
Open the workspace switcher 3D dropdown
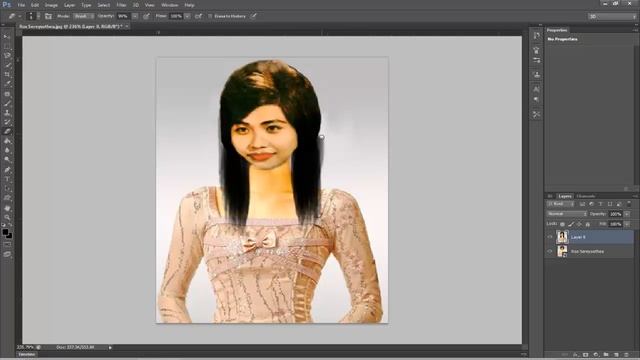pos(612,16)
